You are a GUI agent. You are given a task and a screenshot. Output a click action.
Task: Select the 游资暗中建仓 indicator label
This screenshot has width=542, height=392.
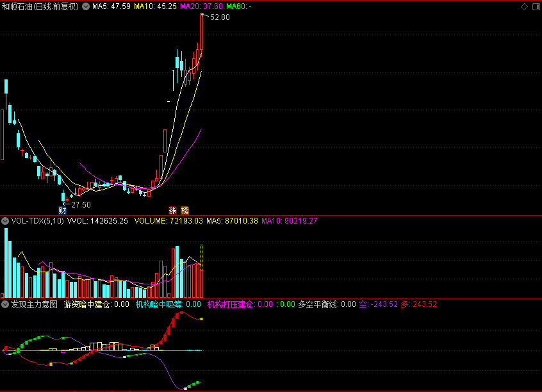point(87,305)
